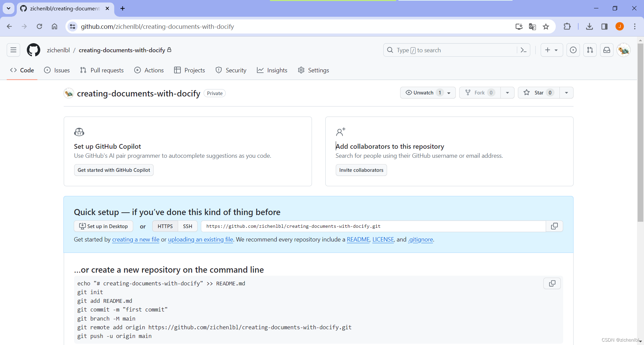Bookmark this page with the star icon

click(546, 26)
